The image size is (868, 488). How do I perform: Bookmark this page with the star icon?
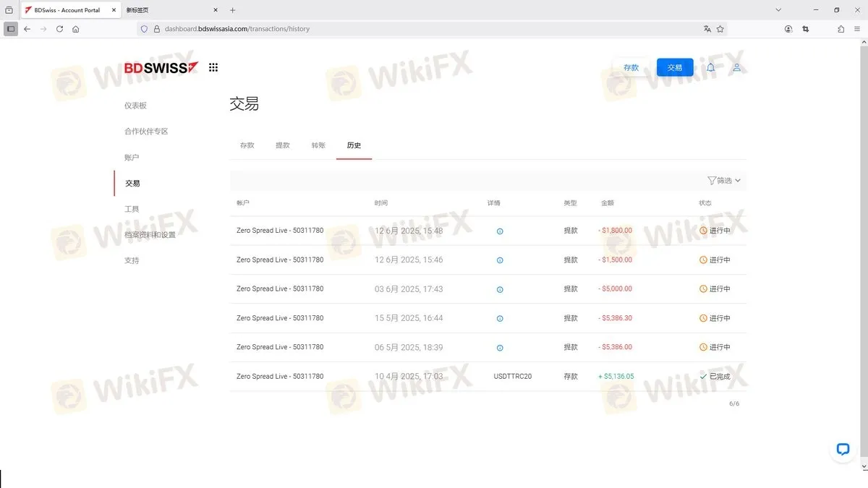pyautogui.click(x=720, y=29)
